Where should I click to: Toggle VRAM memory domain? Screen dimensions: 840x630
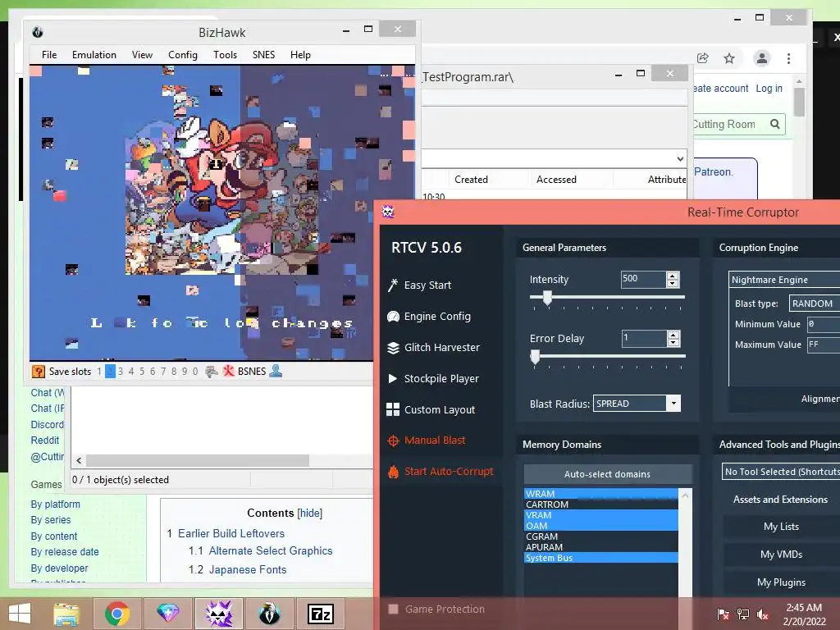601,515
